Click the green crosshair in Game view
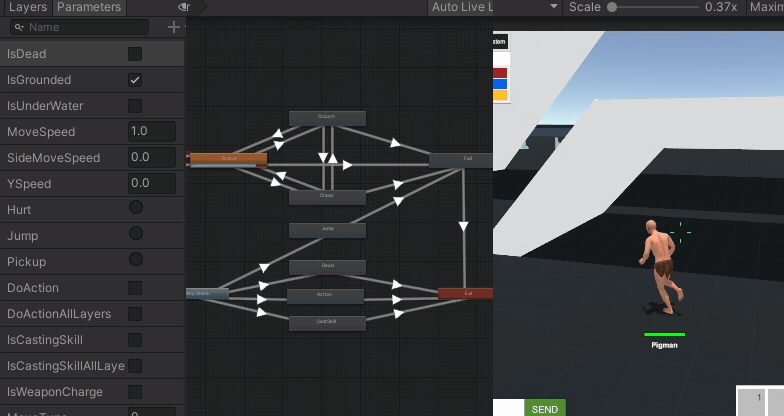The width and height of the screenshot is (784, 416). coord(680,232)
